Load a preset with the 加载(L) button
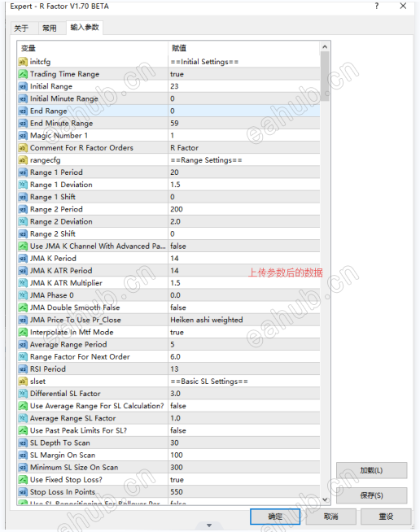Viewport: 420px width, 532px height. click(371, 470)
